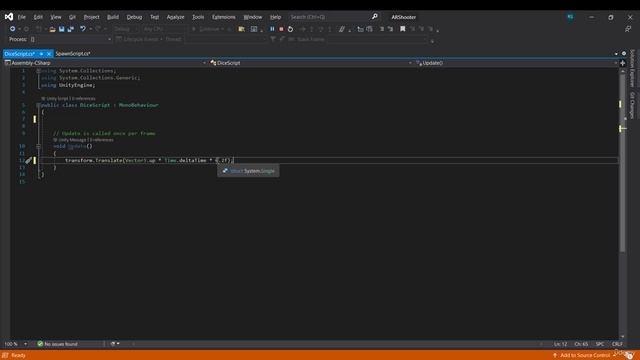Open the DiceScript class navigation dropdown

311,63
